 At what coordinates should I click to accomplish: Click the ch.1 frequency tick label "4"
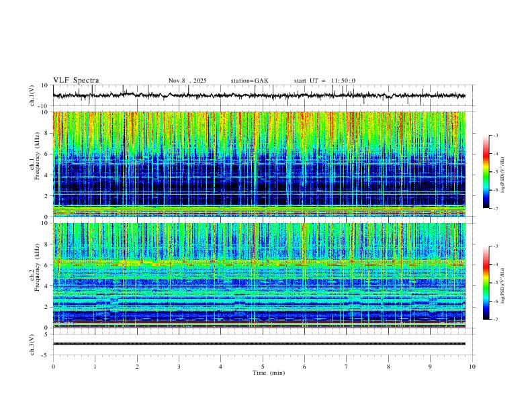coord(46,175)
